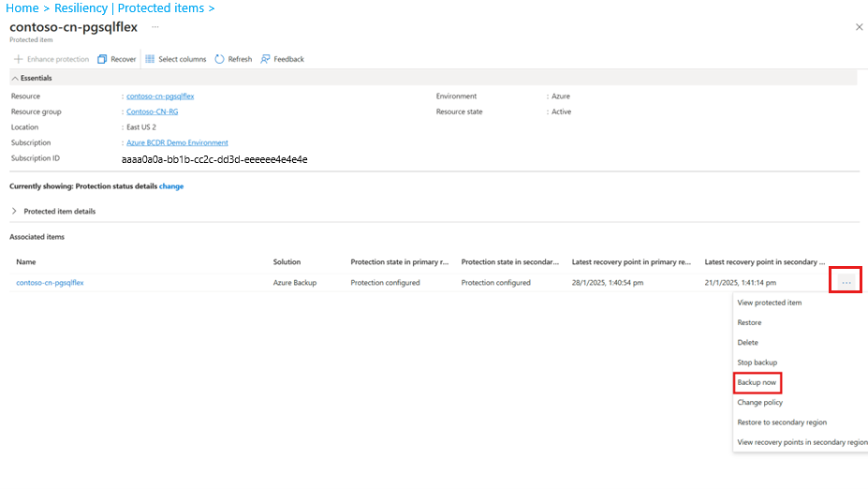Click the Recover icon in toolbar
868x489 pixels.
(x=102, y=59)
